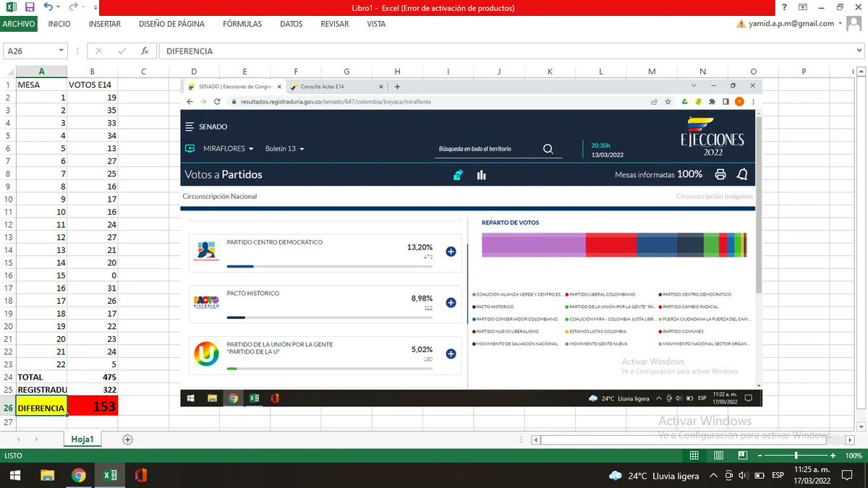Click the Redo arrow icon
Image resolution: width=868 pixels, height=488 pixels.
74,7
